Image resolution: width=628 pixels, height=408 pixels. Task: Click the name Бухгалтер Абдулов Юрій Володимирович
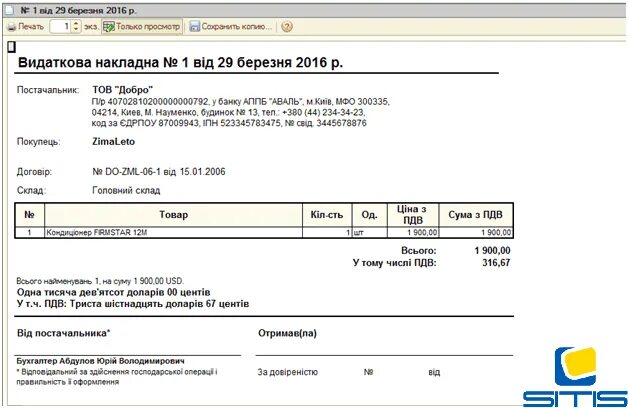coord(101,361)
